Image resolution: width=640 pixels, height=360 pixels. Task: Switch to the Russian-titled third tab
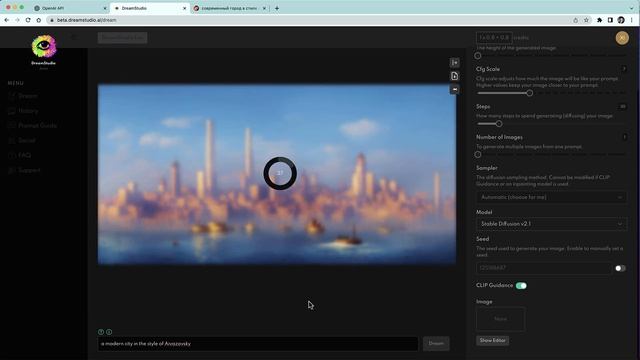coord(230,8)
